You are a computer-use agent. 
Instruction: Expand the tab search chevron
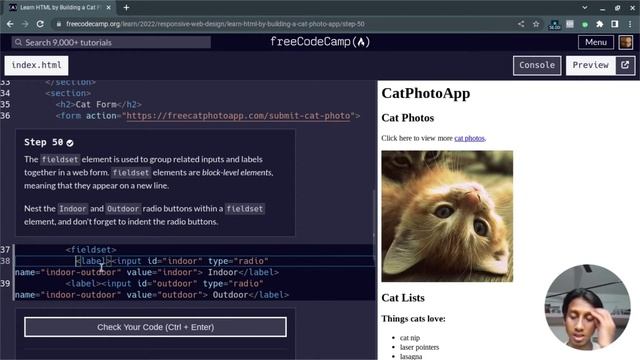tap(584, 7)
